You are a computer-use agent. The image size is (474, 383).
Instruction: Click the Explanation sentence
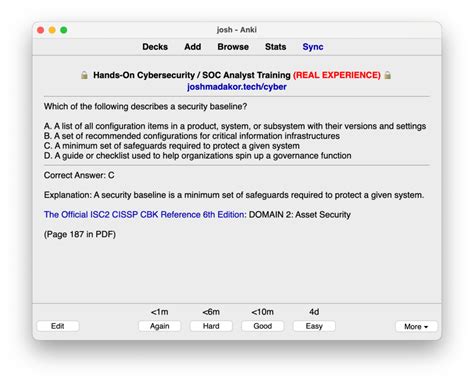point(234,195)
